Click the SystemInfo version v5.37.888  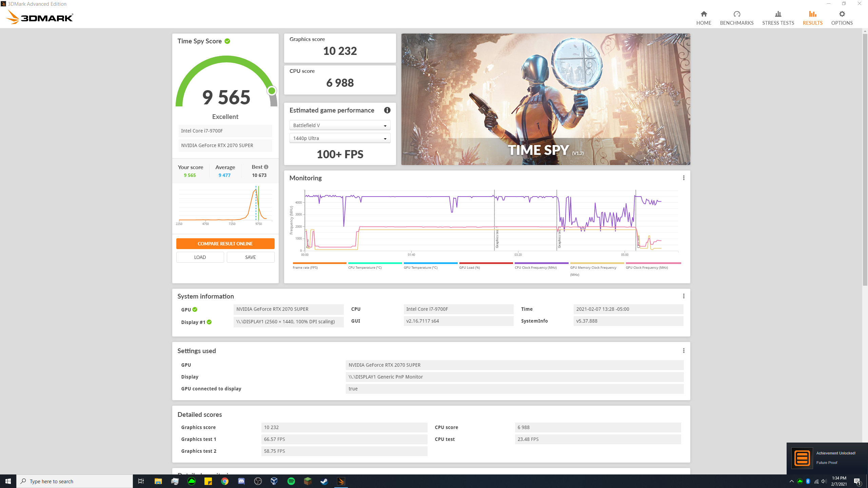pyautogui.click(x=628, y=321)
